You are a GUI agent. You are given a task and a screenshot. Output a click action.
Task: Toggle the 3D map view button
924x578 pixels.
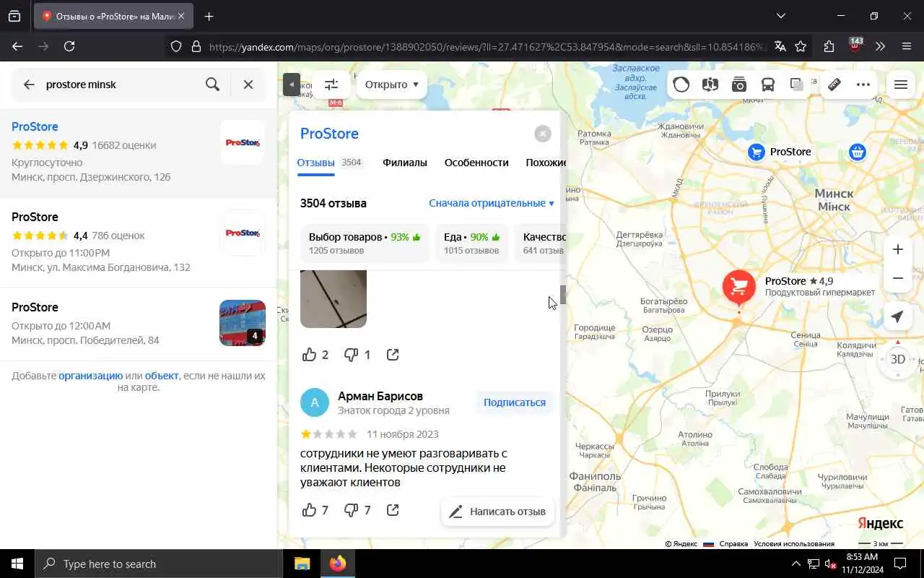click(897, 359)
